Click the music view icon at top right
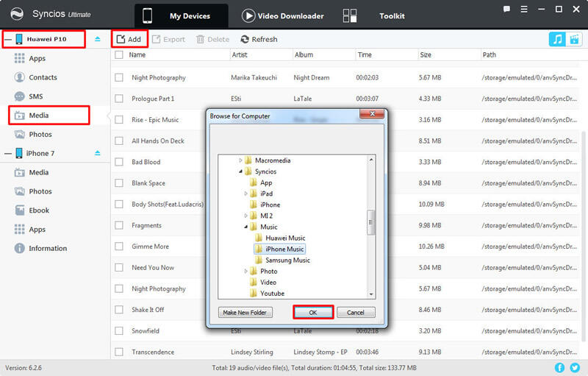 click(x=557, y=39)
